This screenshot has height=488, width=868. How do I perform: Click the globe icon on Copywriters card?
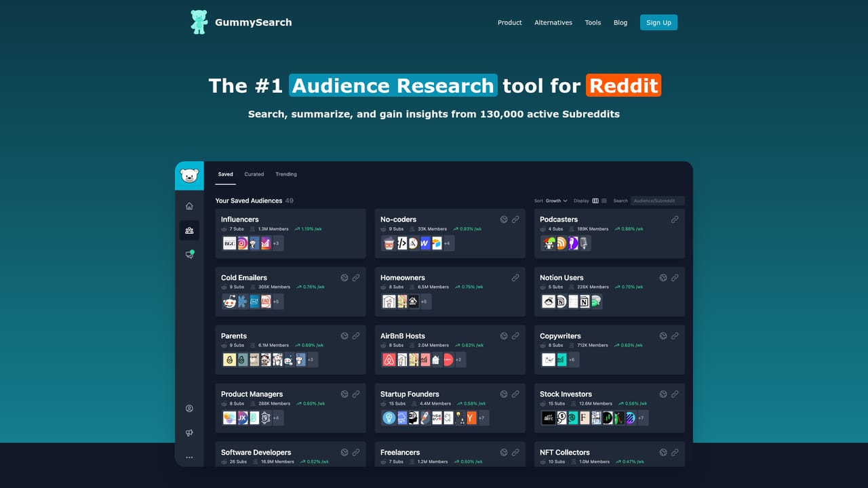point(663,336)
